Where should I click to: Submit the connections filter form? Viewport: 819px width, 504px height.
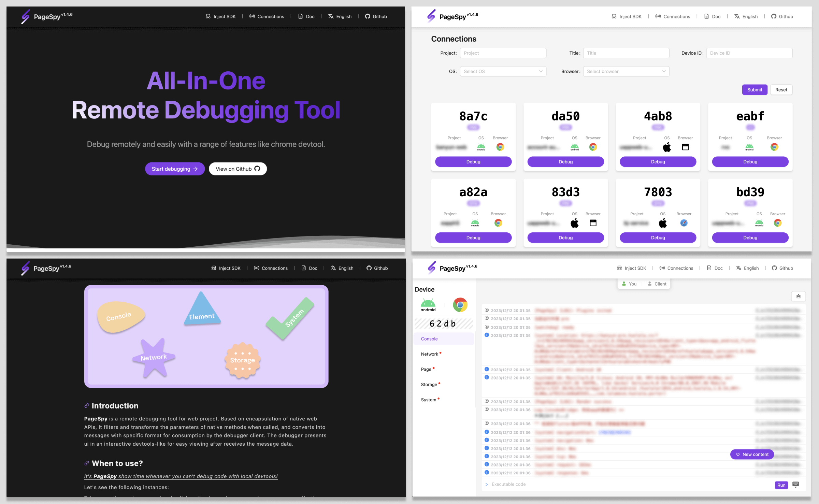tap(754, 90)
